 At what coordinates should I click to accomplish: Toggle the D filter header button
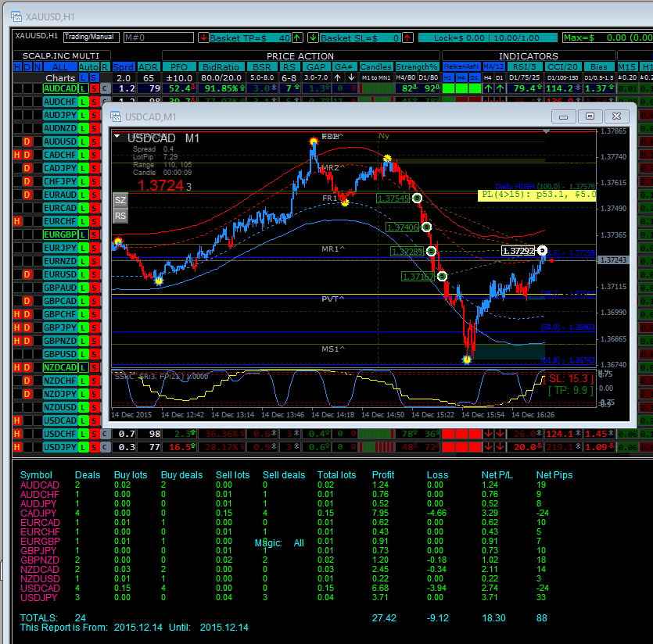(27, 67)
